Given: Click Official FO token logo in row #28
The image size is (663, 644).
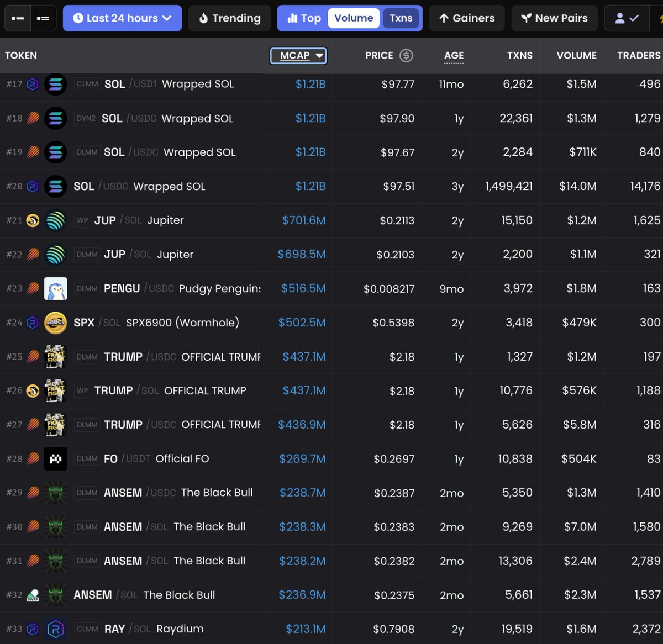Looking at the screenshot, I should click(55, 458).
